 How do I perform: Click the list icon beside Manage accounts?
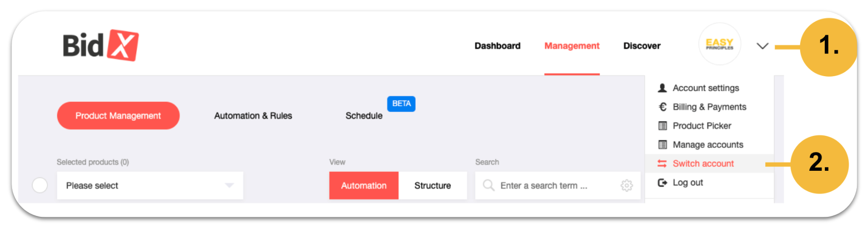pyautogui.click(x=662, y=145)
